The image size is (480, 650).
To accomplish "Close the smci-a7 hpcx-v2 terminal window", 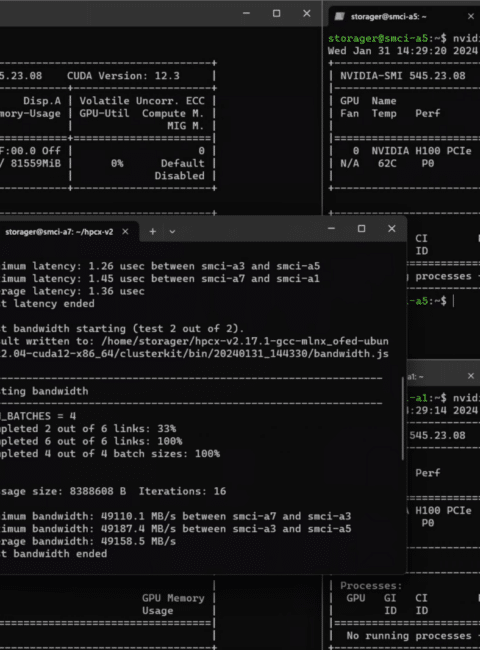I will 392,228.
